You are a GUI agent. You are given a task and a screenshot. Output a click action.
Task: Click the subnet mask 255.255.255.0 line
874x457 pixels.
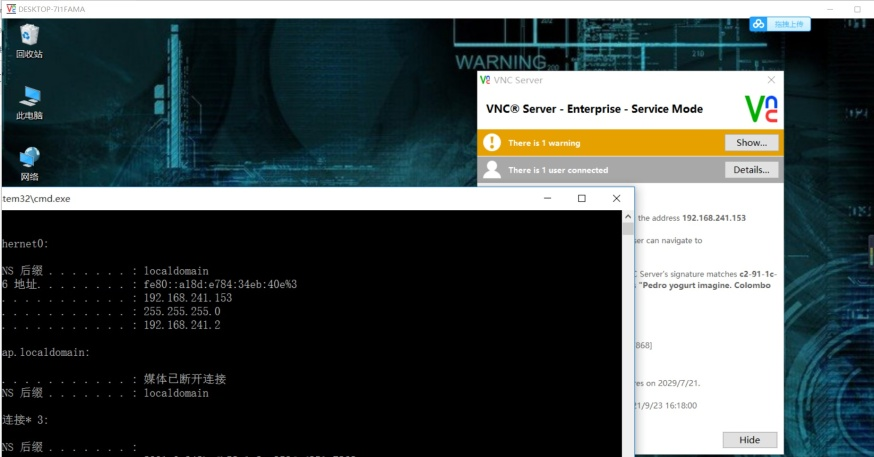pyautogui.click(x=182, y=311)
